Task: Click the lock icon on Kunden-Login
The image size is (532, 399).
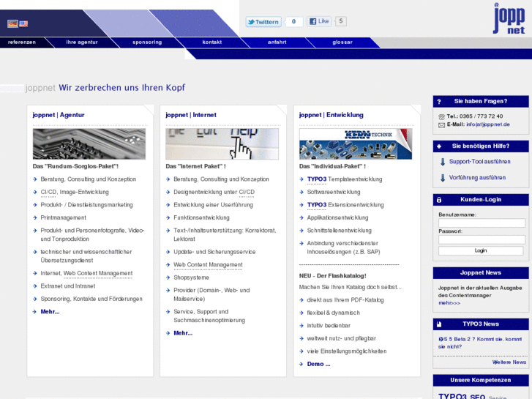Action: pyautogui.click(x=439, y=200)
